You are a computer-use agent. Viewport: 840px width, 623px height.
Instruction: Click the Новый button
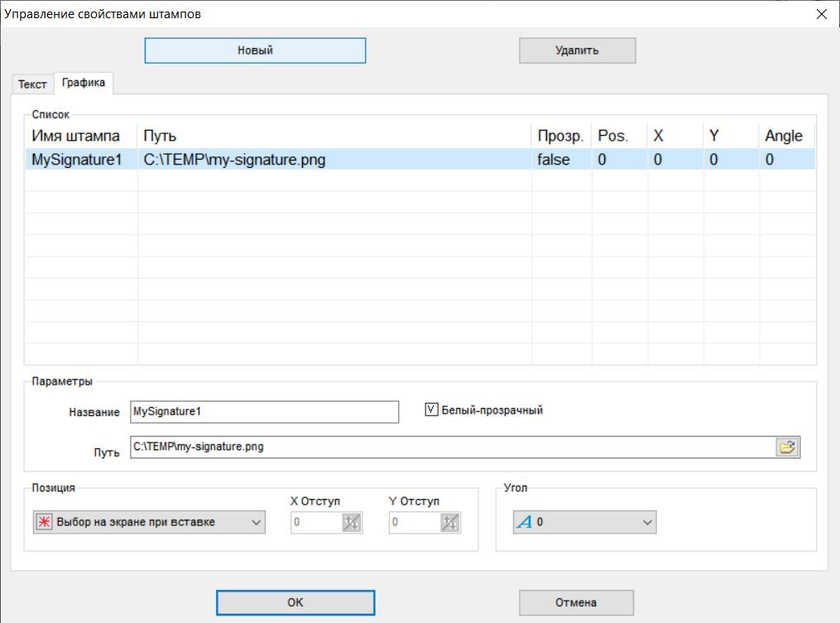point(255,50)
